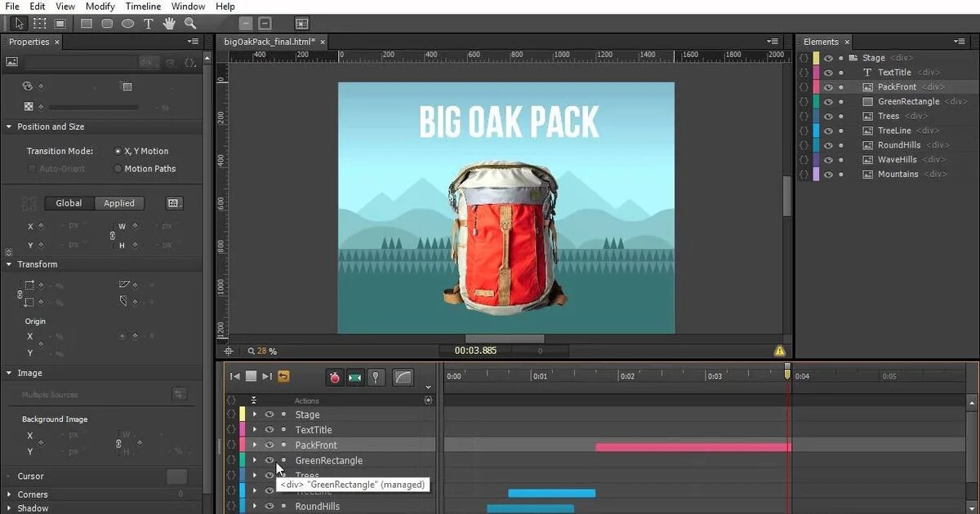Select the Rounded Rectangle tool
Viewport: 980px width, 514px height.
click(x=106, y=23)
